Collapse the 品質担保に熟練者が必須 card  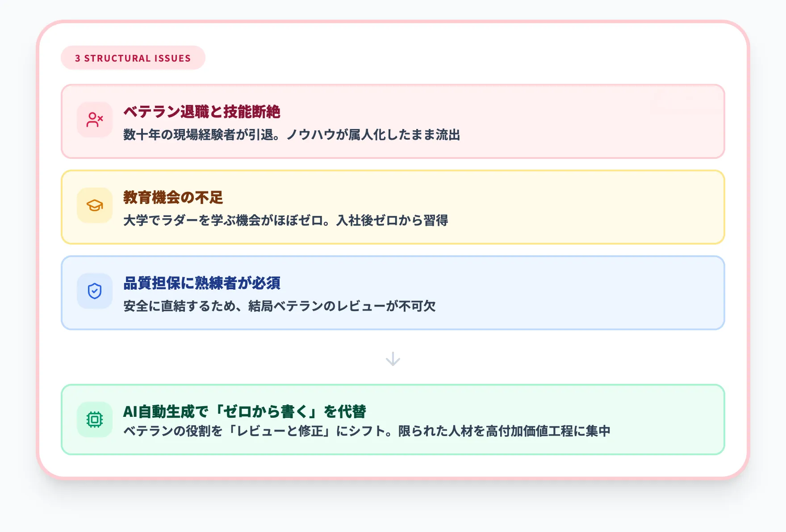[x=393, y=292]
